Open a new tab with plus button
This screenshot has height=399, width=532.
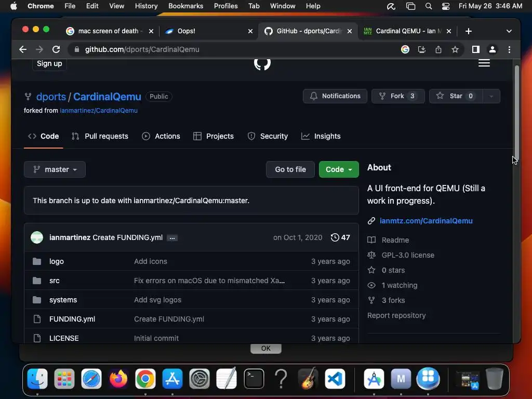(x=469, y=31)
